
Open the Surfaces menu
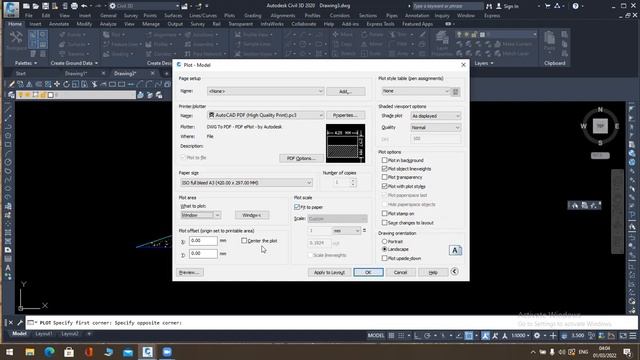point(173,16)
